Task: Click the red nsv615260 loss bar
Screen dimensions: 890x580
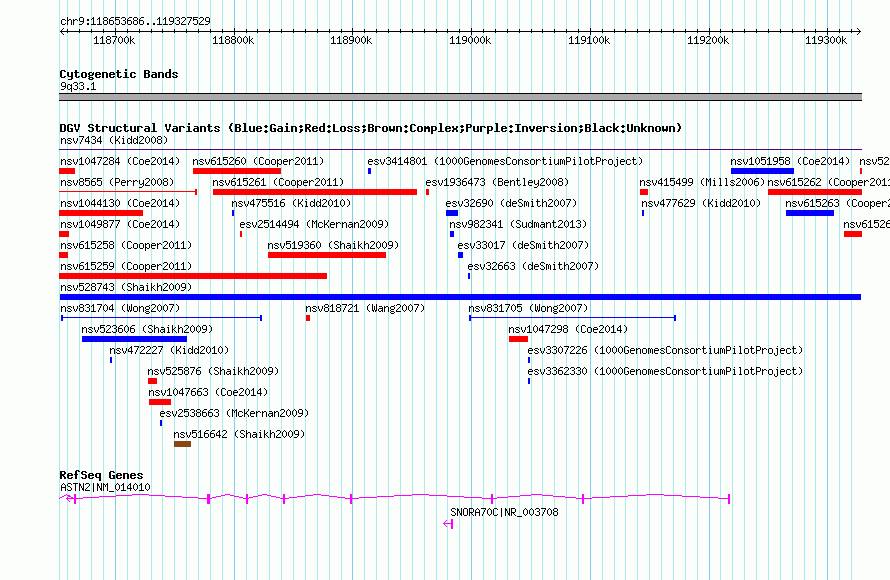Action: [x=237, y=171]
